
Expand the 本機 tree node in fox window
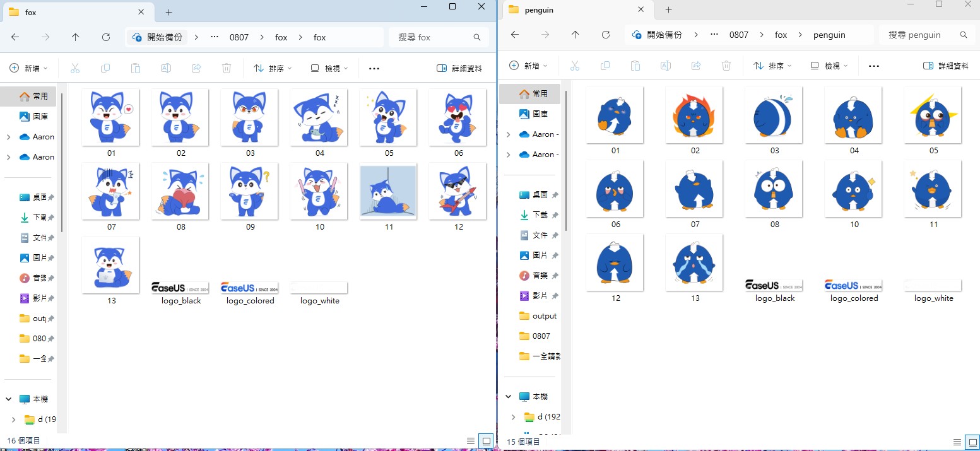(x=9, y=399)
